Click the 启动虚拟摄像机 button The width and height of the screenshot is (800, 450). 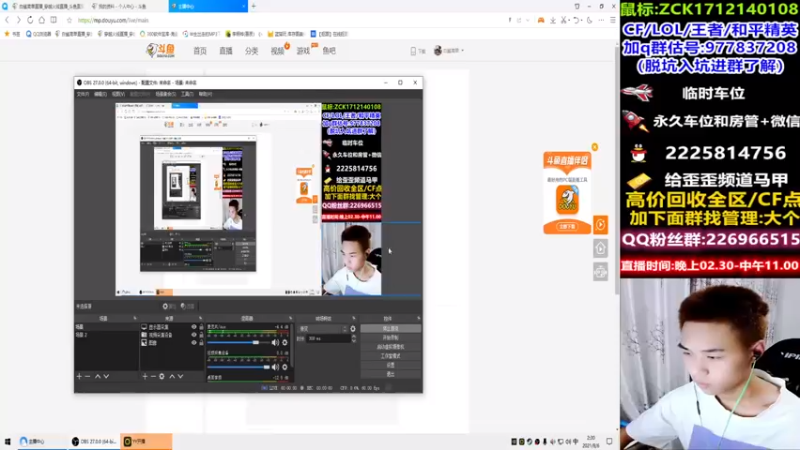pos(390,347)
